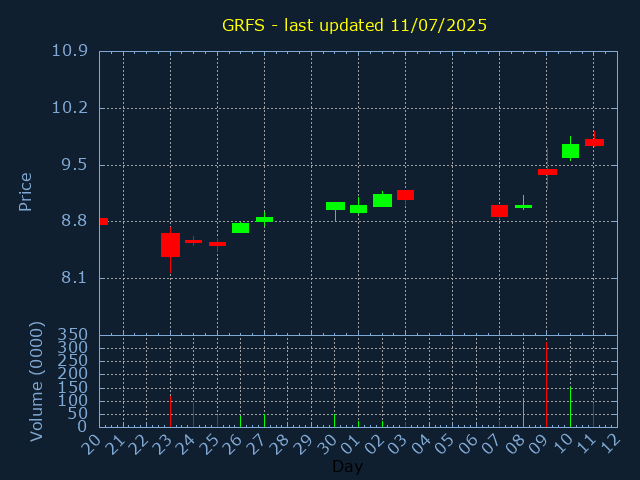Click the day label 06 on the x-axis
Screen dimensions: 640x480
pyautogui.click(x=467, y=444)
